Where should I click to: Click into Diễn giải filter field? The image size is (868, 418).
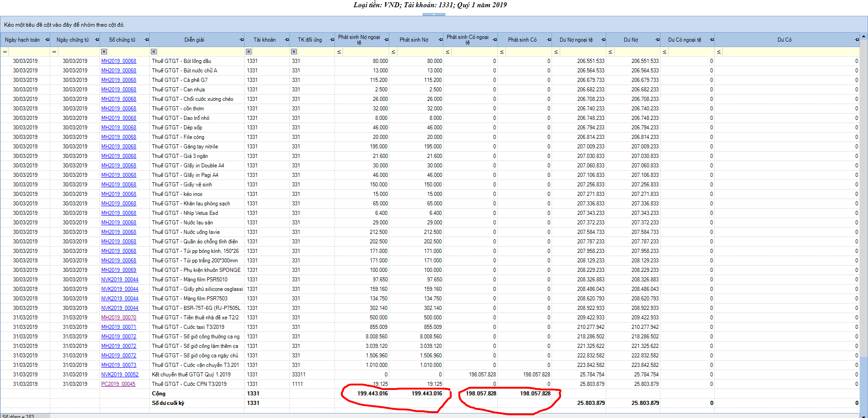coord(200,52)
